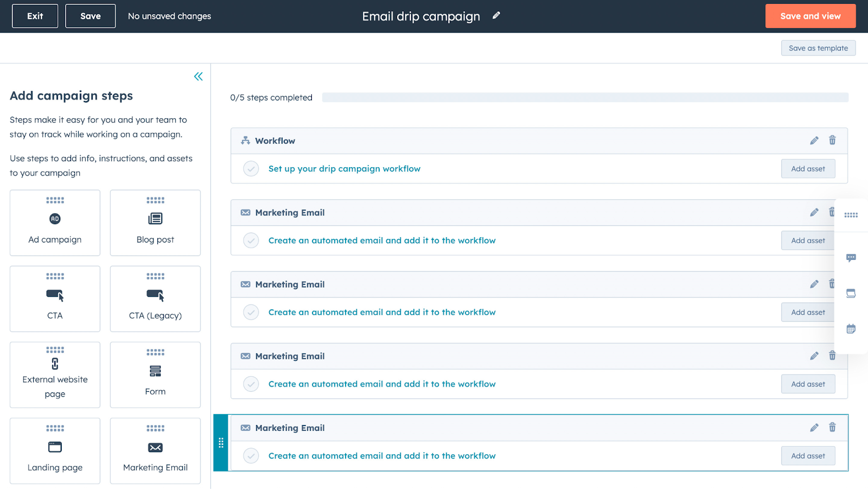The image size is (868, 489).
Task: Check off the first Marketing Email step
Action: [251, 240]
